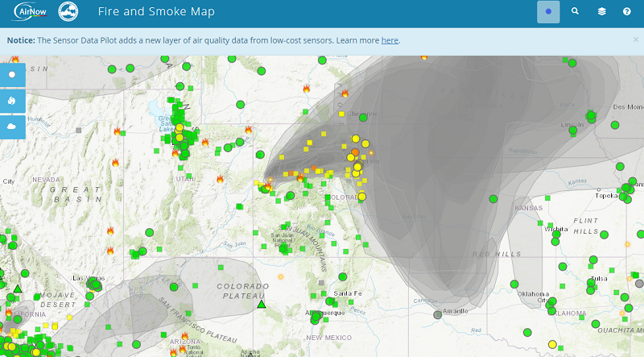The image size is (644, 357).
Task: Select the green triangle on Colorado Plateau
Action: click(261, 304)
